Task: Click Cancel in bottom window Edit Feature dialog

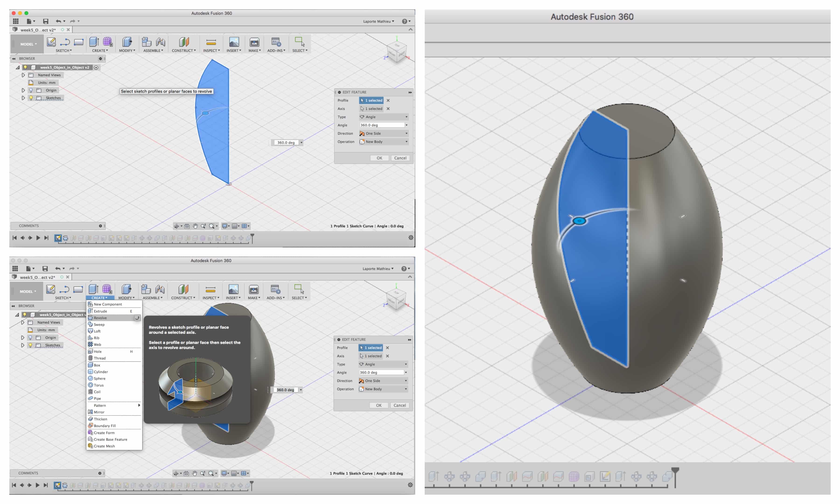Action: pyautogui.click(x=399, y=405)
